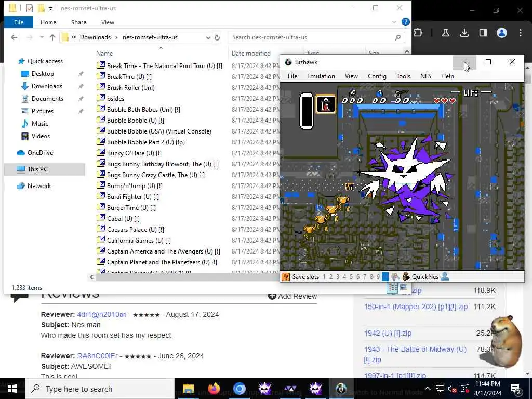The width and height of the screenshot is (532, 399).
Task: Refresh the nes-romset-ultra-us folder
Action: click(x=217, y=37)
